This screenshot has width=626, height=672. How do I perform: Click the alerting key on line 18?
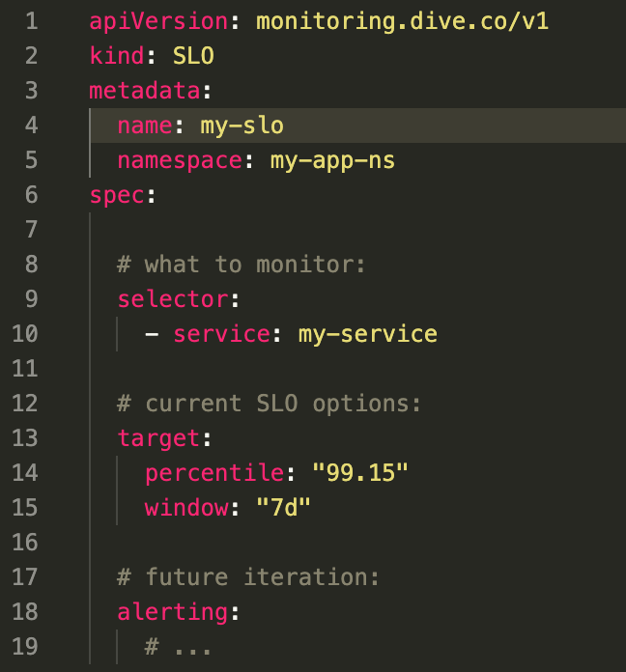click(x=173, y=611)
